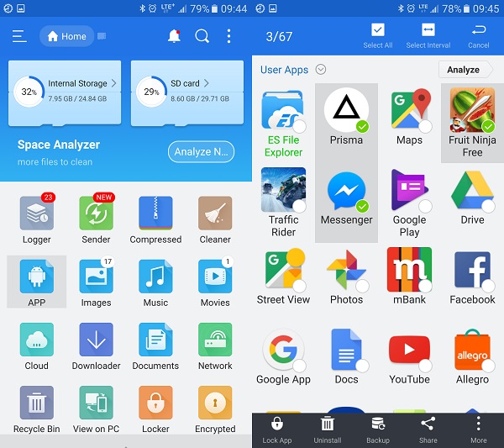Open the Cloud storage tile
This screenshot has height=448, width=504.
pos(37,346)
